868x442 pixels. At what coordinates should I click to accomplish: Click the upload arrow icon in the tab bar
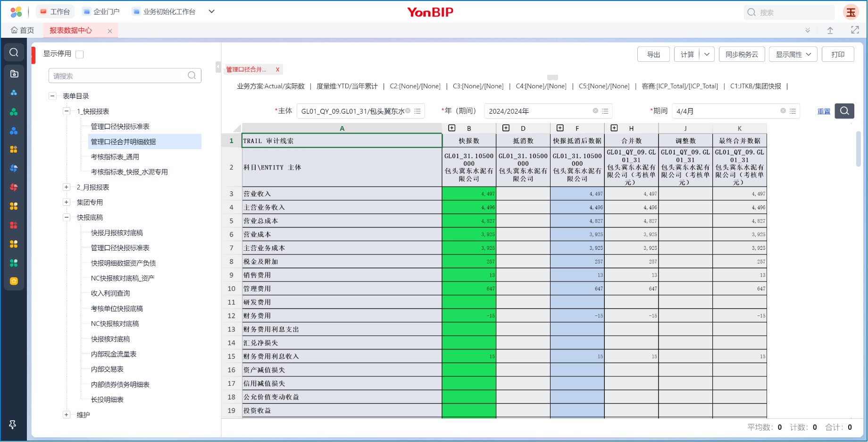coord(830,30)
